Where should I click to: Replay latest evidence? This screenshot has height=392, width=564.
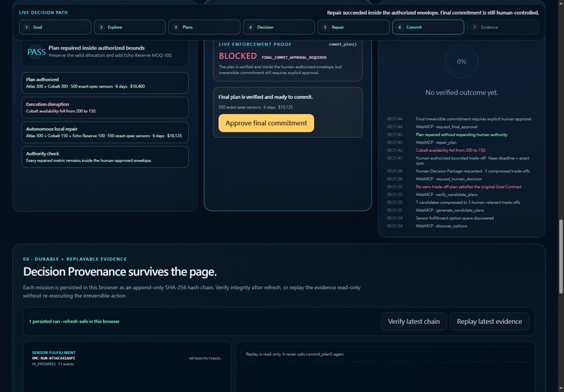[489, 321]
